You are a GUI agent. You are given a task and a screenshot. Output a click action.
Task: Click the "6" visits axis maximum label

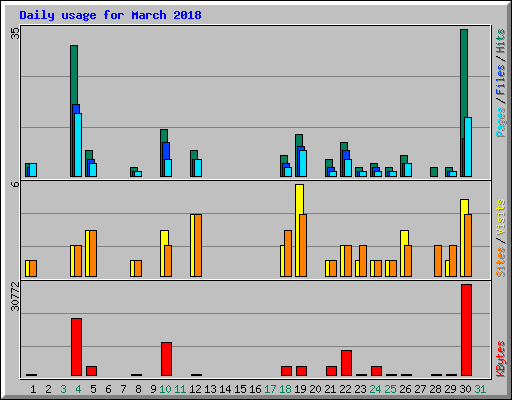15,184
